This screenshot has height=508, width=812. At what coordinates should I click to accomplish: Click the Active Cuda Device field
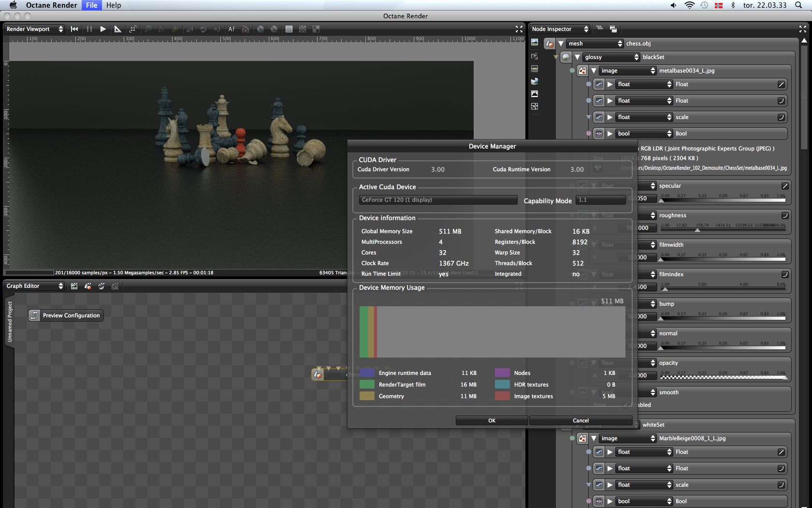point(438,200)
